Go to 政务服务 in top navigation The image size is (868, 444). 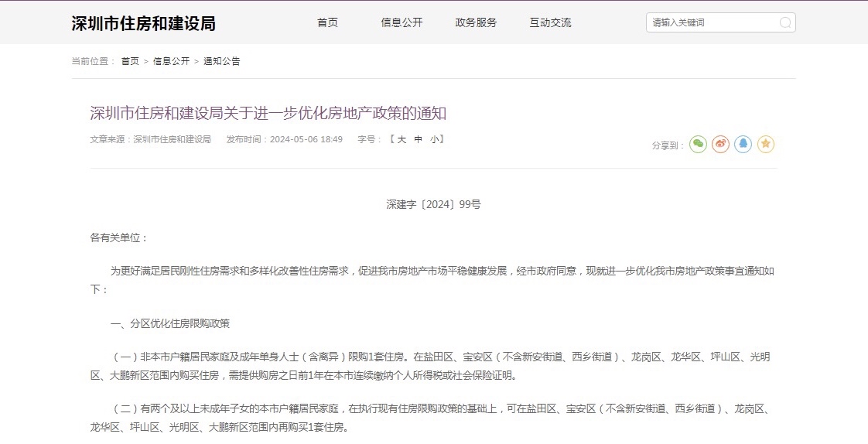click(x=476, y=22)
